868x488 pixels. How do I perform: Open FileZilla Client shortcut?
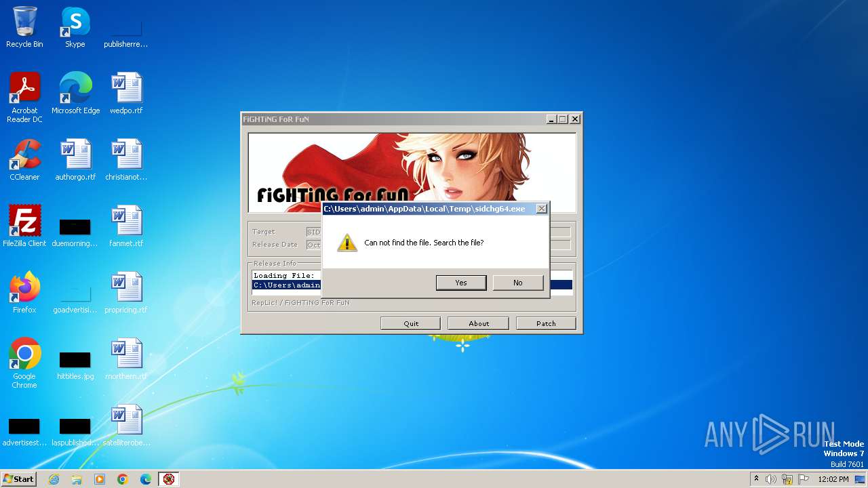pos(24,226)
